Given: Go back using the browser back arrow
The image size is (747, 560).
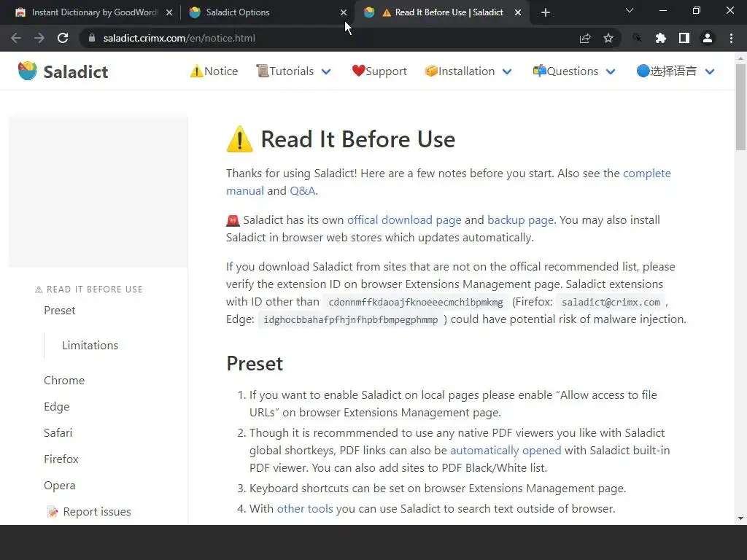Looking at the screenshot, I should coord(16,38).
